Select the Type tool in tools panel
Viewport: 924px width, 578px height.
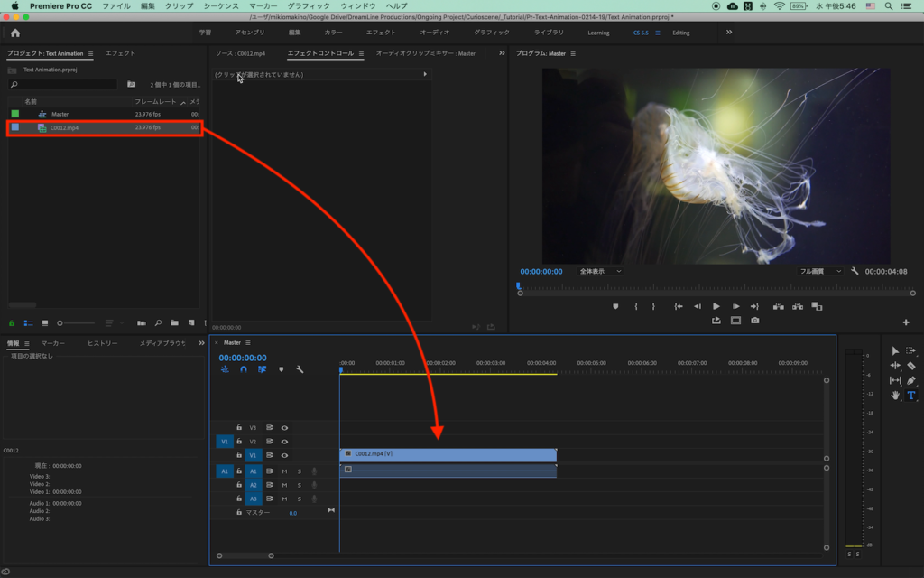[x=910, y=395]
